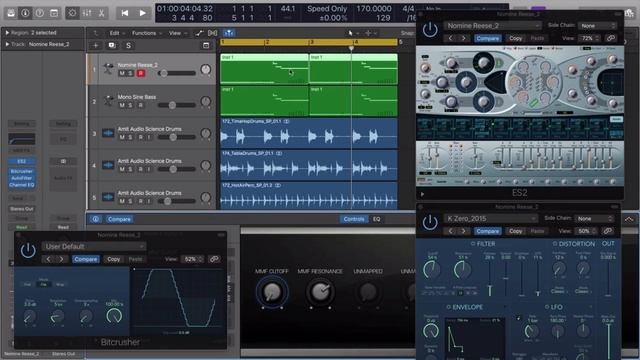Bypass the Bitcrusher plugin power button
640x360 pixels.
click(28, 251)
